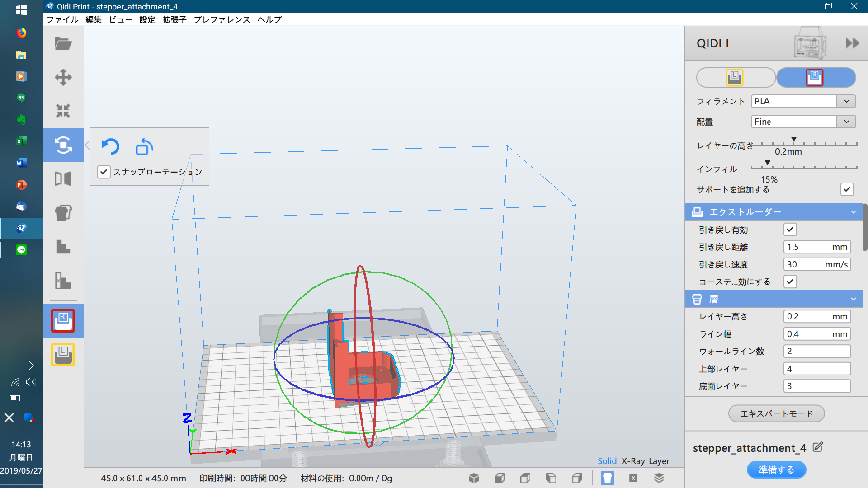Disable 引き戻し有効 checkbox
868x488 pixels.
coord(790,230)
